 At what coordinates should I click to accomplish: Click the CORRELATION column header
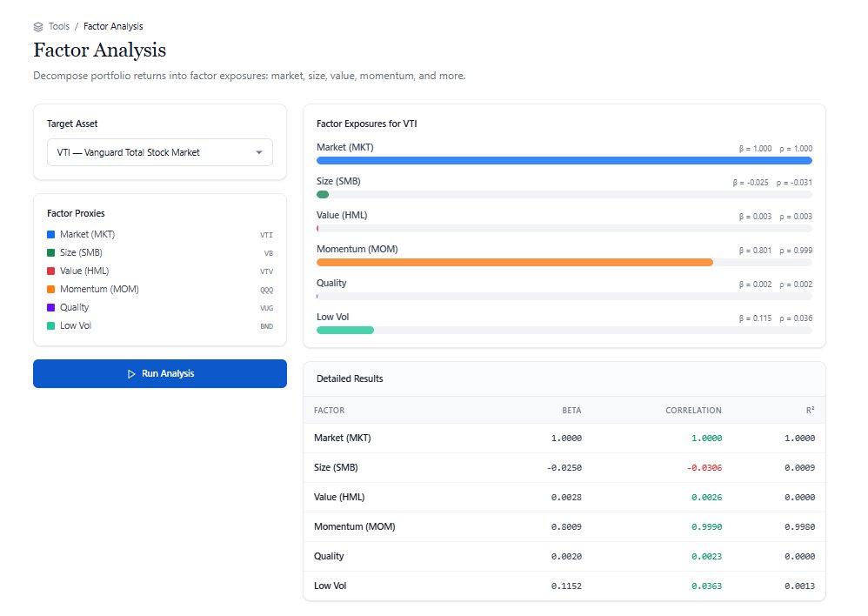694,411
